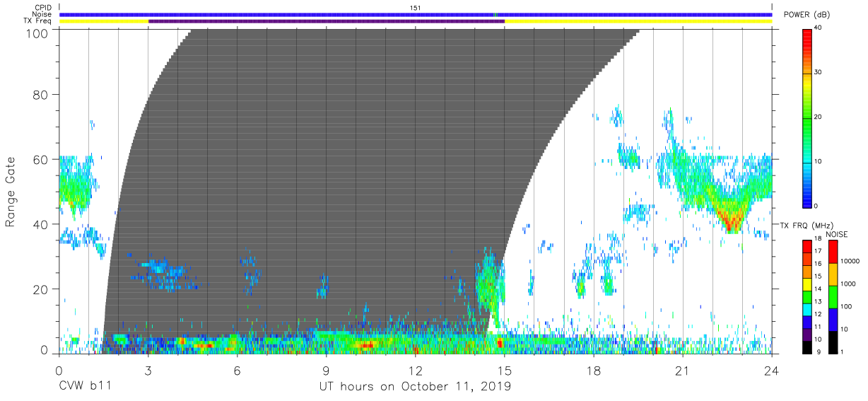Click the blue Noise strip
Screen dimensions: 868x401
pos(416,14)
